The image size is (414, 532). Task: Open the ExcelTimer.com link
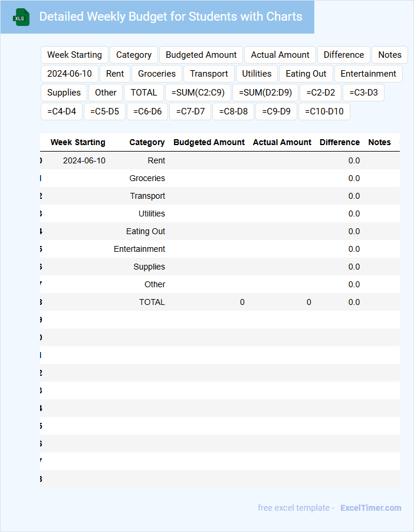pyautogui.click(x=370, y=508)
